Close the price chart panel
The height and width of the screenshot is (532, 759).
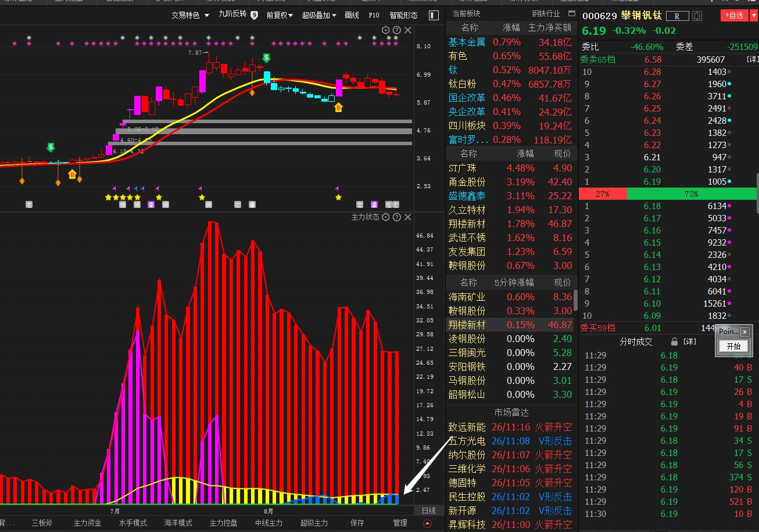point(407,30)
